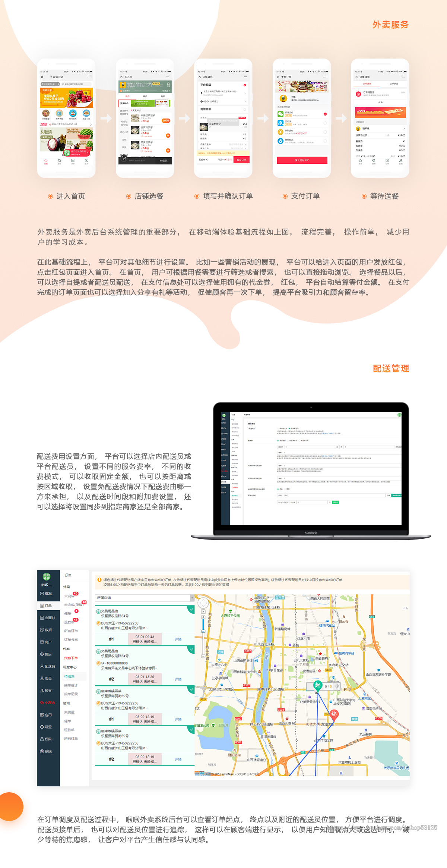Open 未完成(简版) with the 40 badge
The height and width of the screenshot is (868, 447).
74,605
